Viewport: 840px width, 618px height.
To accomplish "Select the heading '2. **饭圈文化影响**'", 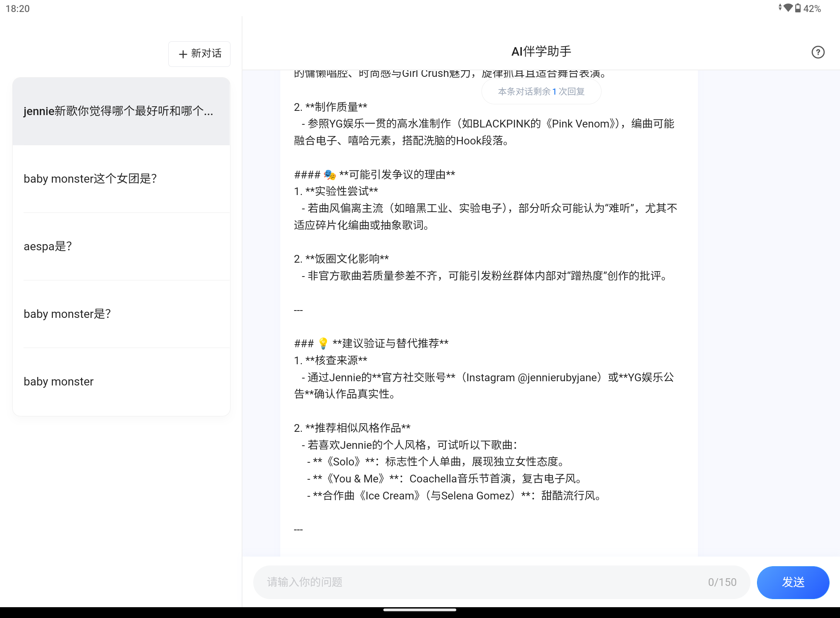I will (341, 259).
